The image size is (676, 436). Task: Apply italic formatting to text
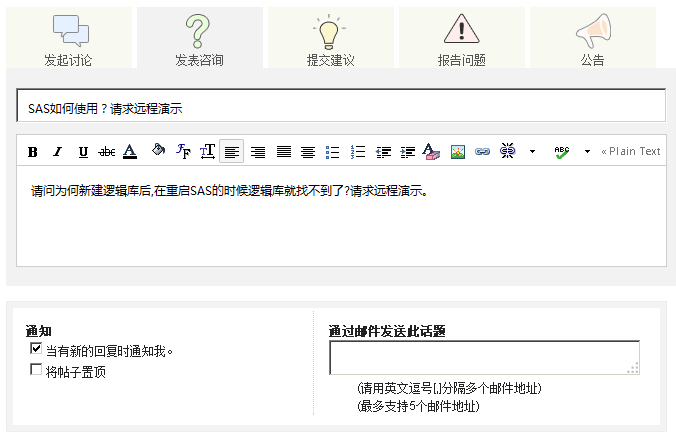[x=57, y=152]
